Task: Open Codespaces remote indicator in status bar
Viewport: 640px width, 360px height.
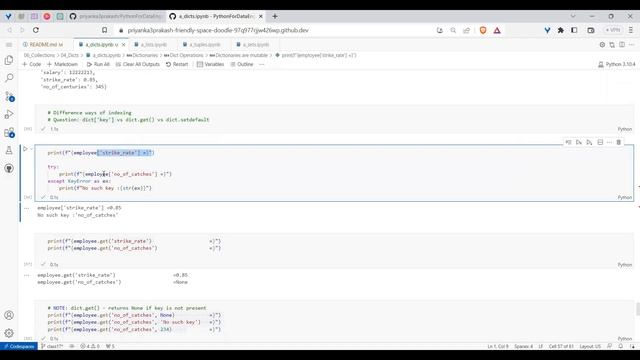Action: click(19, 346)
